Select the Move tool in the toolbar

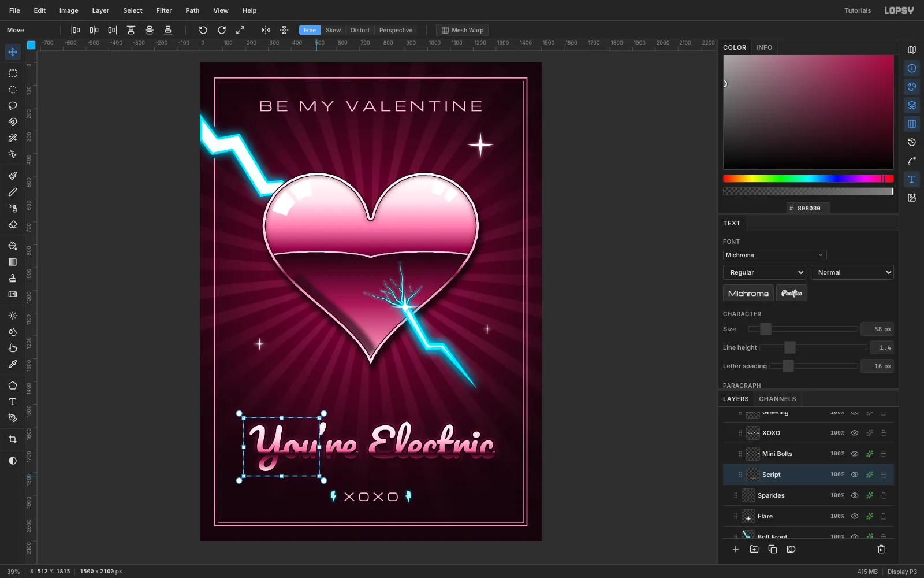pyautogui.click(x=13, y=52)
